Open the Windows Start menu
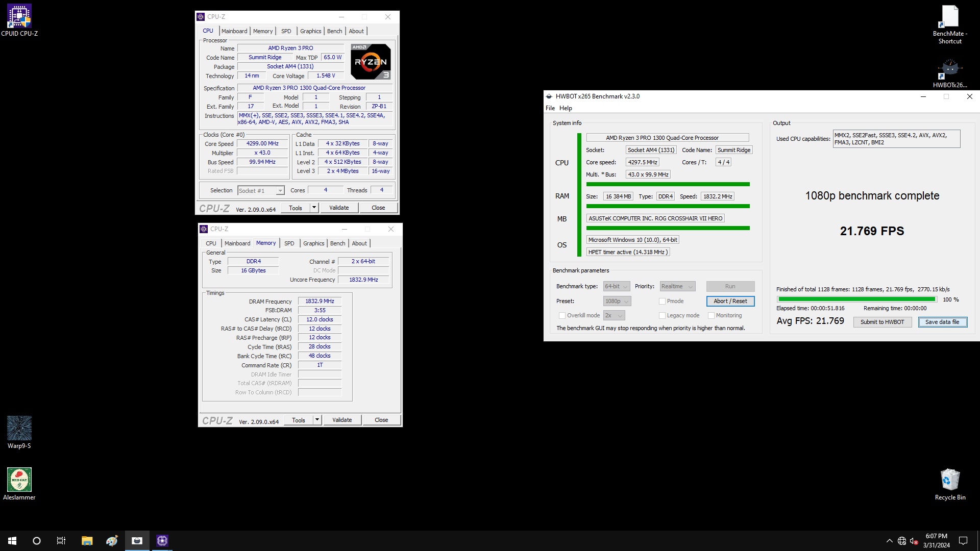The image size is (980, 551). [12, 541]
